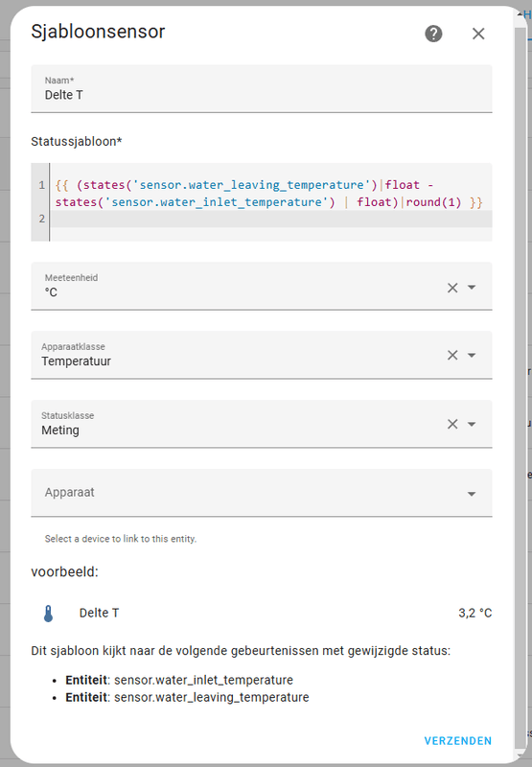This screenshot has width=532, height=767.
Task: Close the Sjabloonsensor dialog
Action: click(478, 34)
